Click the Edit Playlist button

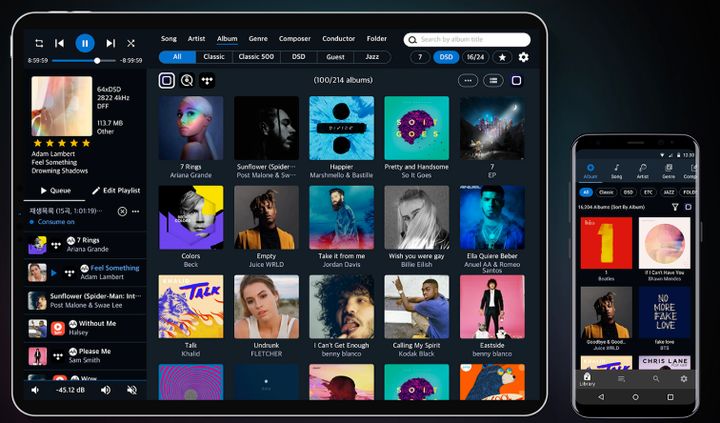click(115, 190)
